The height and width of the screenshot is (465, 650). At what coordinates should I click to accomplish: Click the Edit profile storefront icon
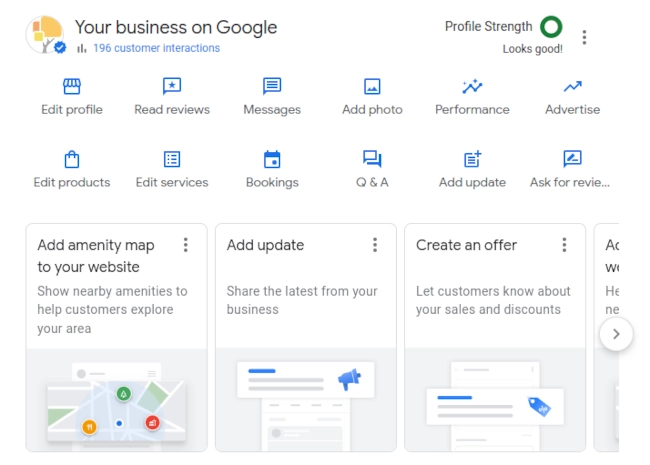pyautogui.click(x=72, y=86)
